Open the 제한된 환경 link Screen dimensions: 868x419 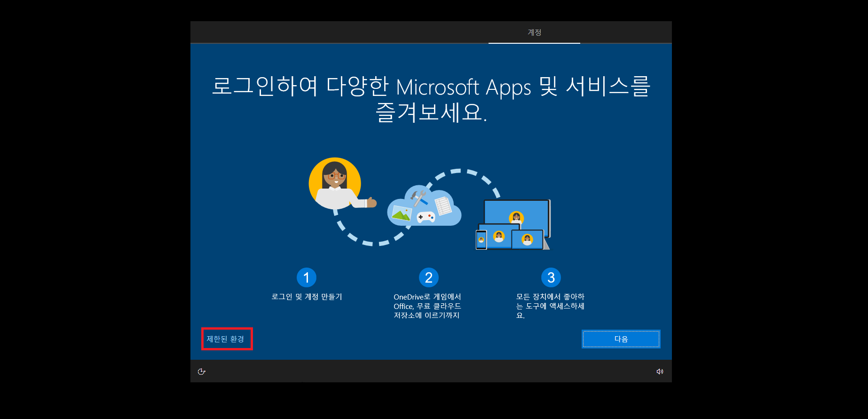(x=226, y=339)
